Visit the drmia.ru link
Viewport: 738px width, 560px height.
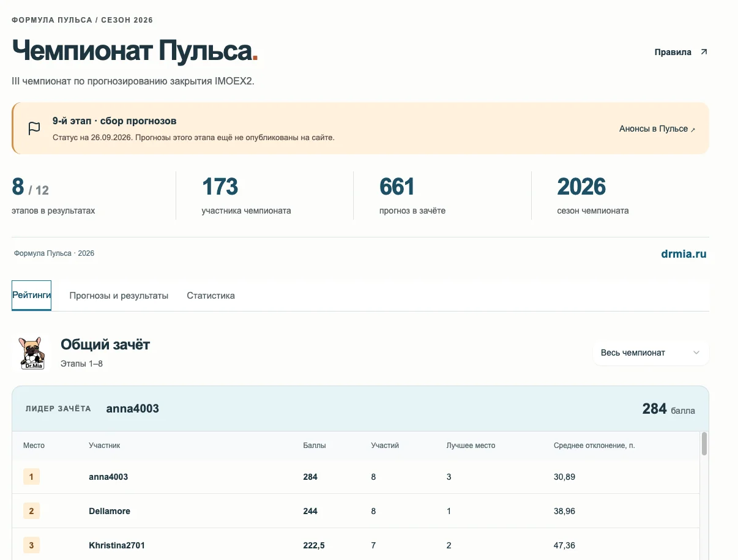point(684,254)
